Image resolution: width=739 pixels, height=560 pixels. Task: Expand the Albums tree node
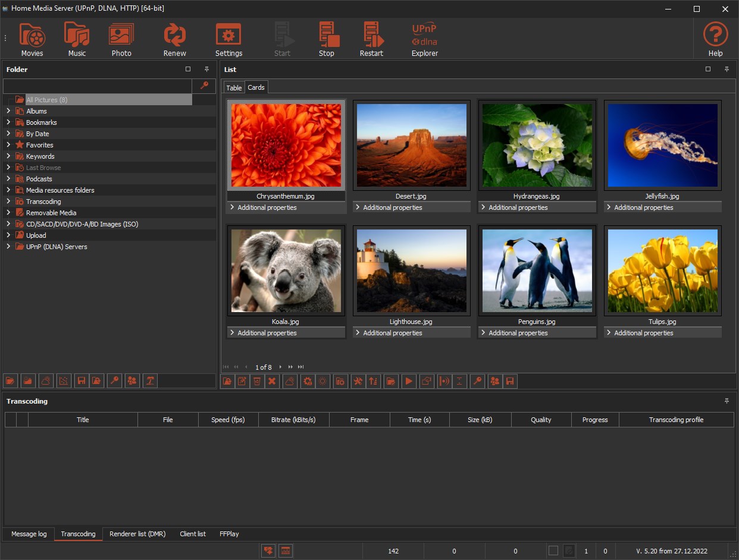[8, 111]
